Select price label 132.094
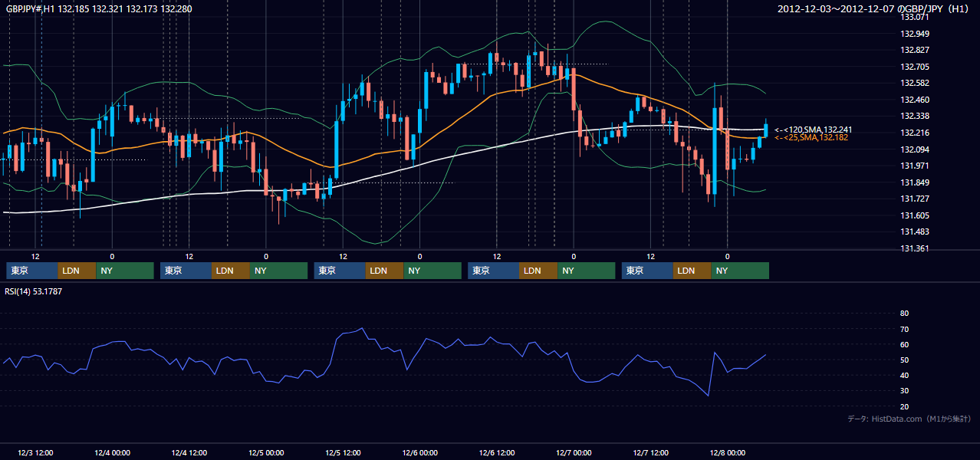This screenshot has height=460, width=980. click(x=915, y=149)
